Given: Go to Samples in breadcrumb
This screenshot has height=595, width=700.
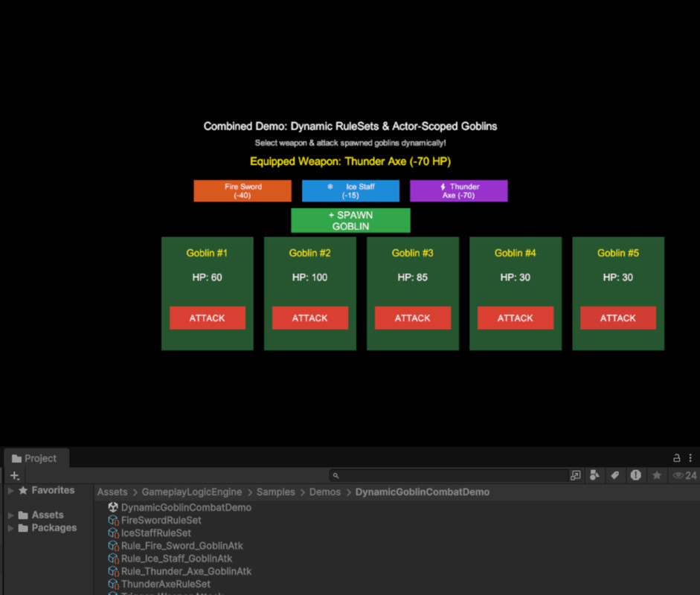Looking at the screenshot, I should coord(275,492).
